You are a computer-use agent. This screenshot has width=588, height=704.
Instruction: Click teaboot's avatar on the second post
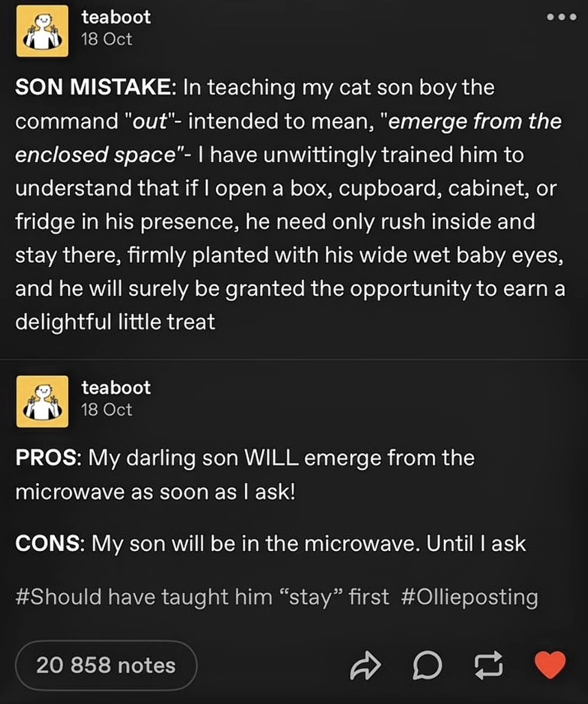point(42,401)
